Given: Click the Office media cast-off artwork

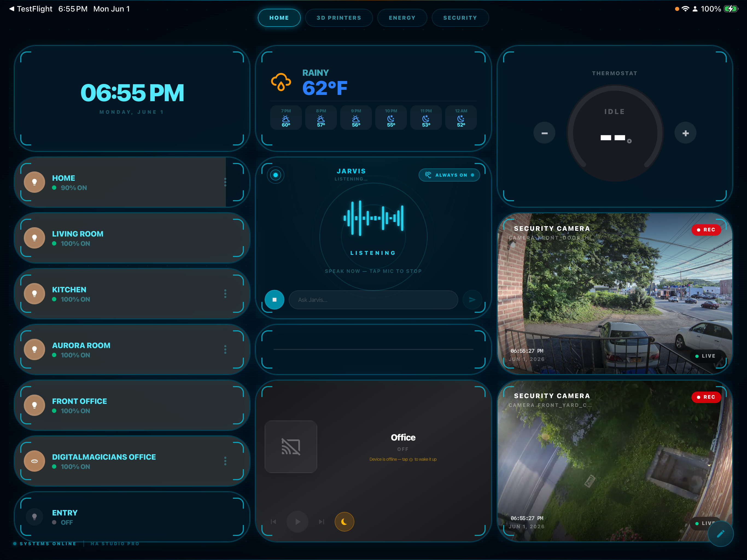Looking at the screenshot, I should (291, 447).
